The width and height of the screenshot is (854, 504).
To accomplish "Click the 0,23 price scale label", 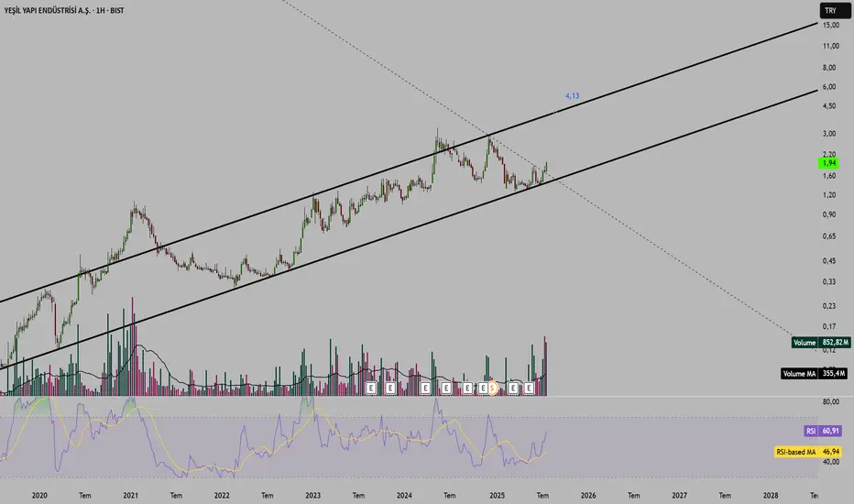I will tap(829, 306).
